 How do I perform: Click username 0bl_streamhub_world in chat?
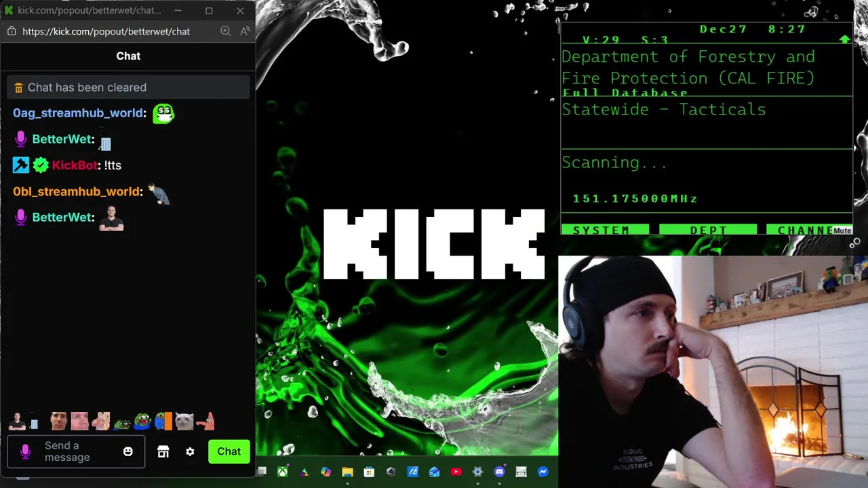point(77,192)
